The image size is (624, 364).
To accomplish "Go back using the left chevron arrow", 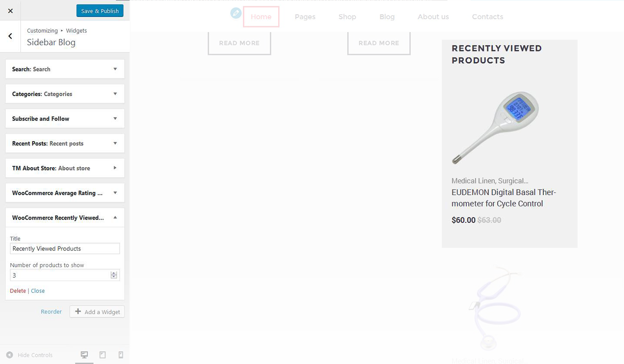I will click(10, 36).
